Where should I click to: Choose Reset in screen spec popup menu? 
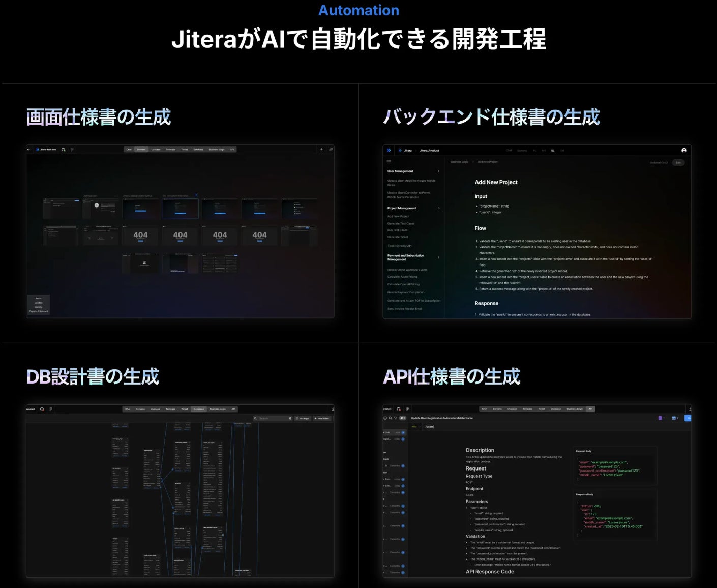39,299
